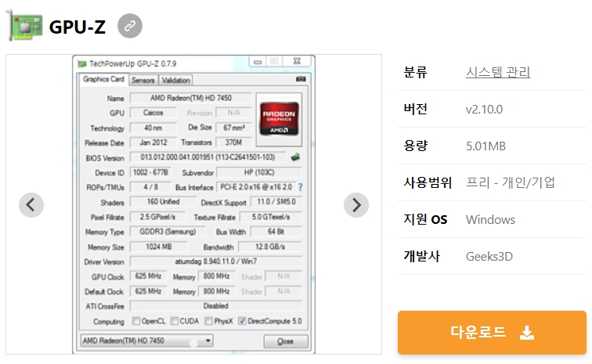
Task: Click the Bandwidth value 12.8 GB/s
Action: pos(270,247)
